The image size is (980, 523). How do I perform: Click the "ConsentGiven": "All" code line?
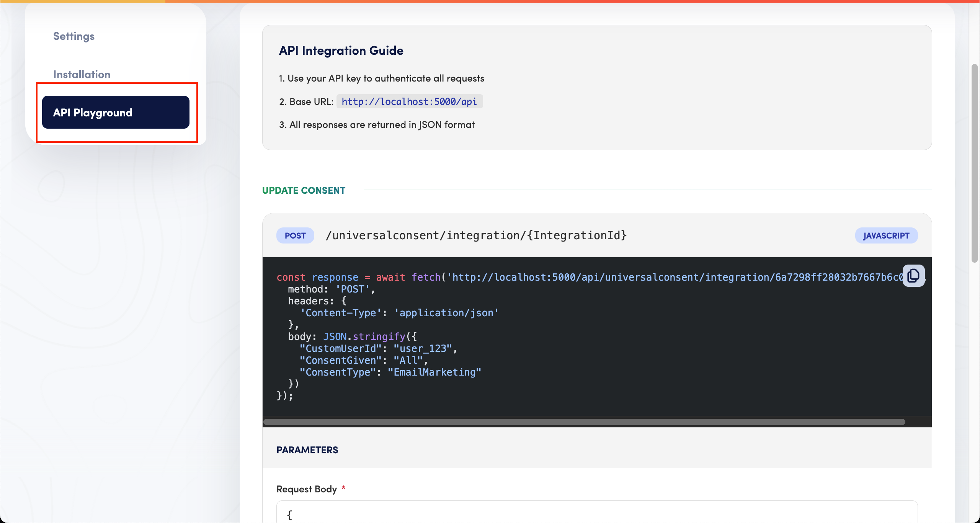(x=363, y=360)
